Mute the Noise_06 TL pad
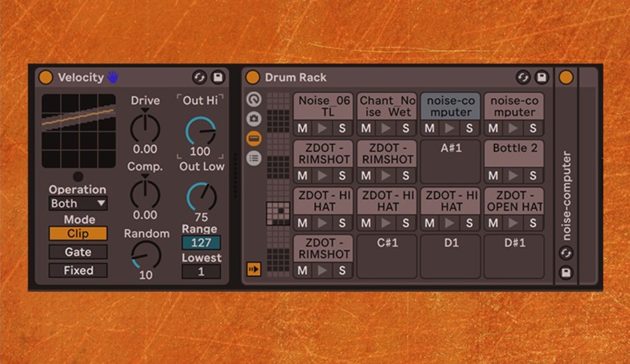630x364 pixels. point(302,129)
